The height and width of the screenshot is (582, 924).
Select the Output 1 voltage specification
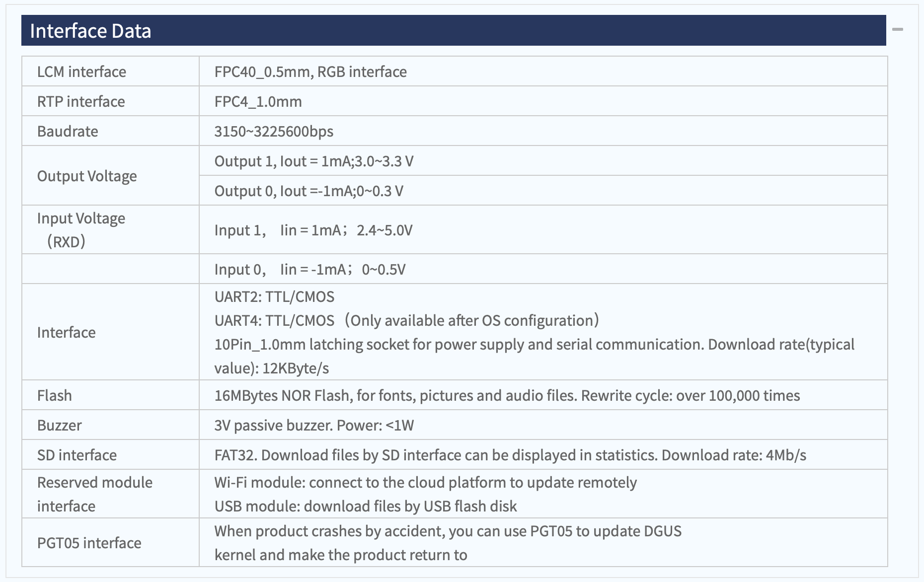314,161
